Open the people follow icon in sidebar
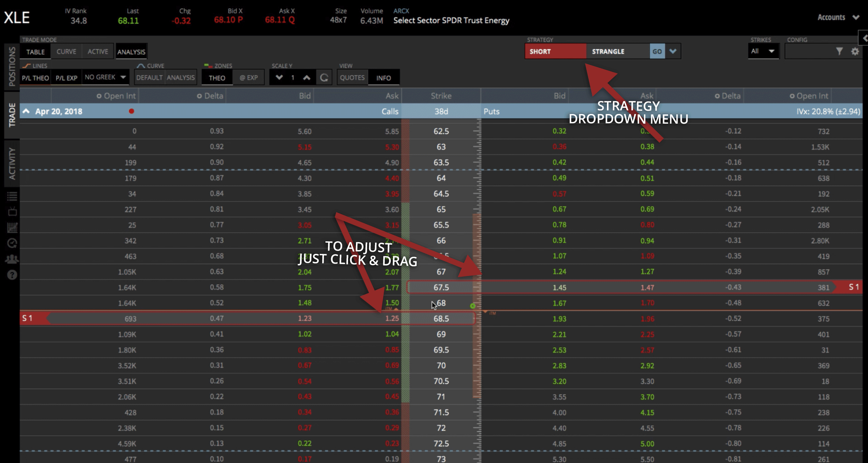The image size is (868, 463). (x=12, y=259)
